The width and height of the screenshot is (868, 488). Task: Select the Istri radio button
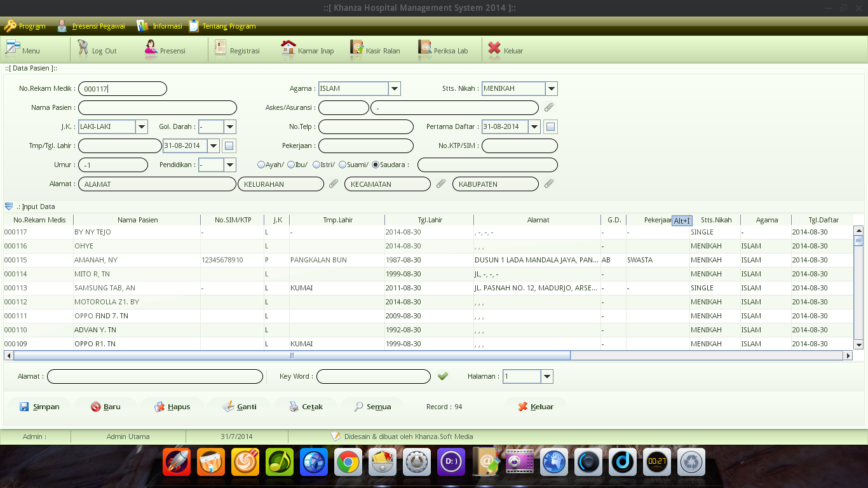[x=316, y=165]
